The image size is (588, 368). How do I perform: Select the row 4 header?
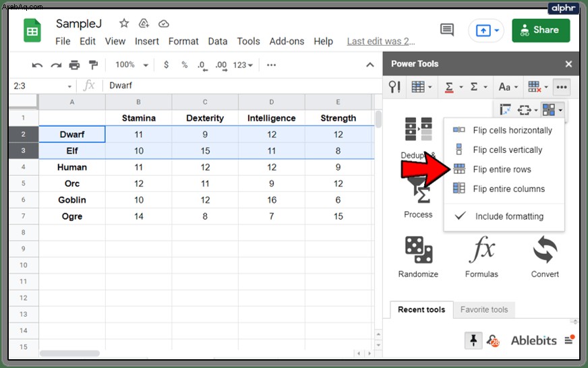pos(23,166)
